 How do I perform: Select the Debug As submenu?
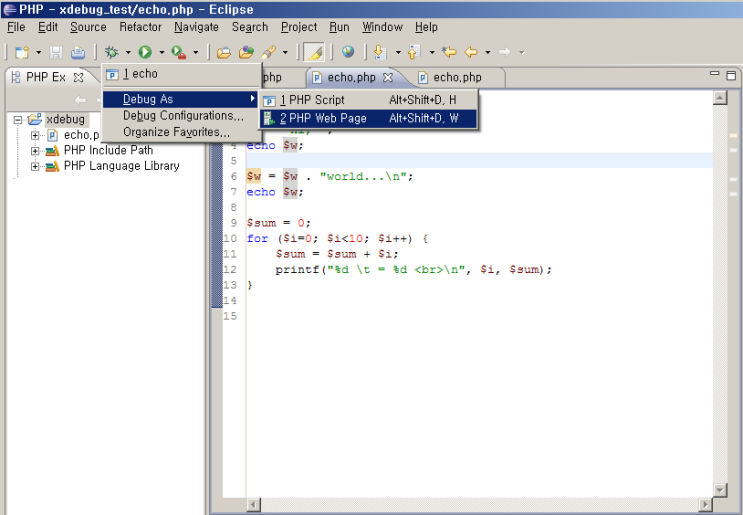pyautogui.click(x=181, y=99)
